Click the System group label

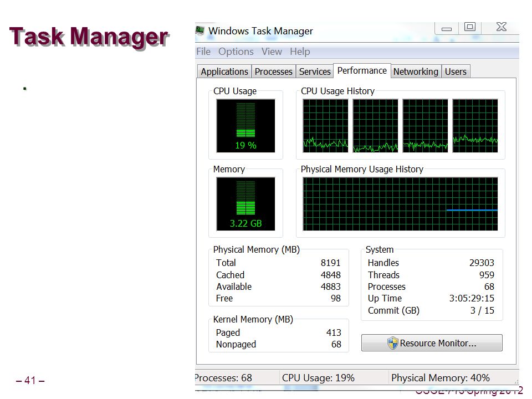coord(379,250)
